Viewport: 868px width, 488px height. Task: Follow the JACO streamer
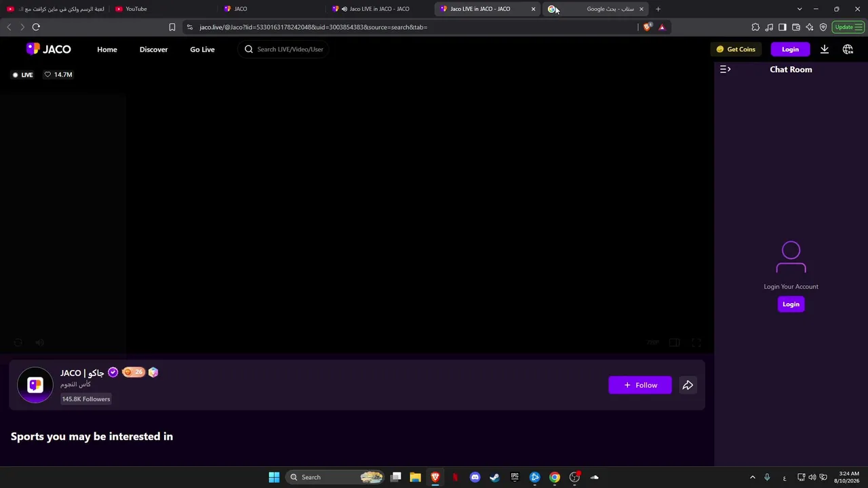(640, 385)
